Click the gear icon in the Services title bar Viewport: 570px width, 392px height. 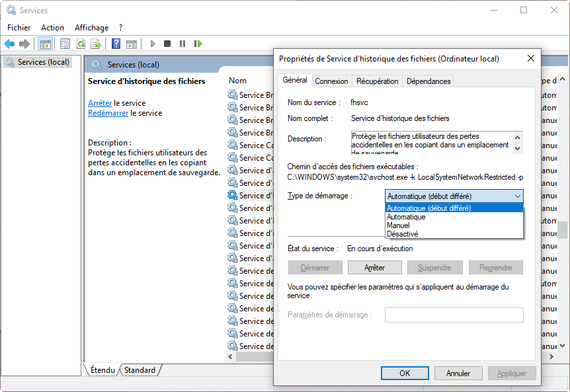[x=11, y=10]
